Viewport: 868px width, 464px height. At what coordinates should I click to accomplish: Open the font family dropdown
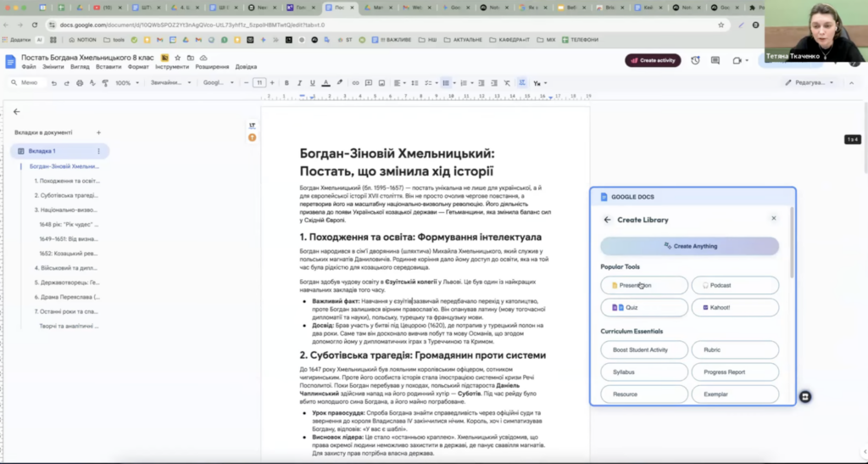point(219,83)
